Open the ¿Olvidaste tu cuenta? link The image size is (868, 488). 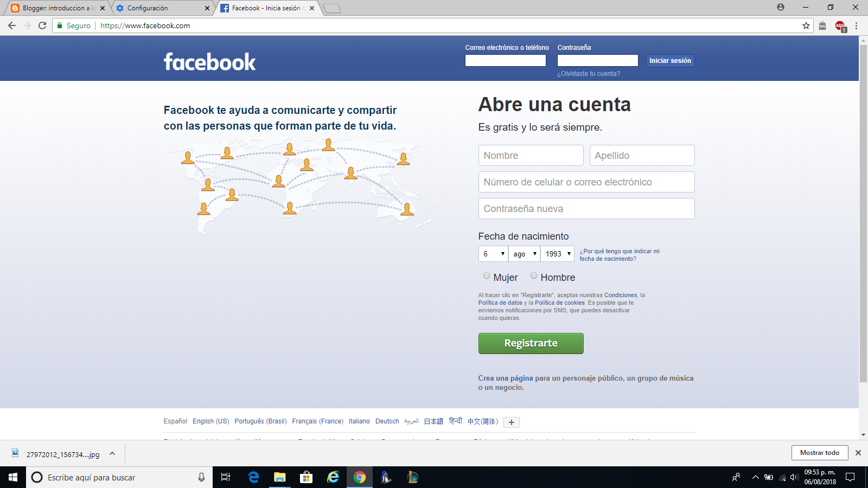589,73
